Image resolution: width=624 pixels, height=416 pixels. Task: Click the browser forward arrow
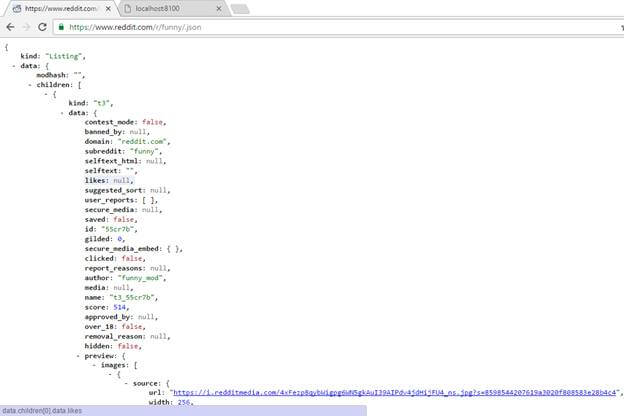point(26,27)
